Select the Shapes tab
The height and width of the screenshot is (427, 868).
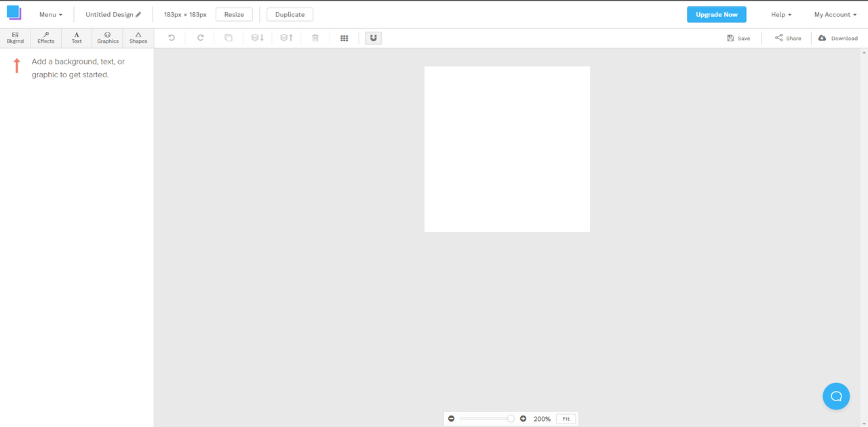(138, 38)
